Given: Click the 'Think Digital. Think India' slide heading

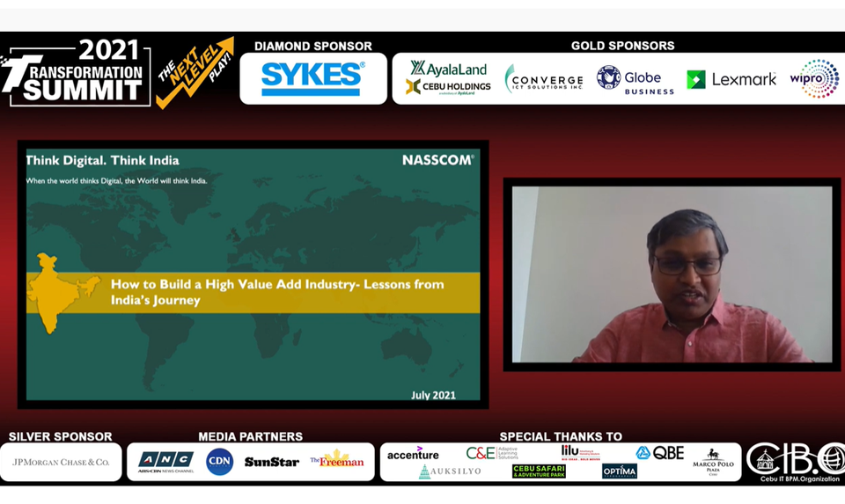Looking at the screenshot, I should click(x=102, y=160).
